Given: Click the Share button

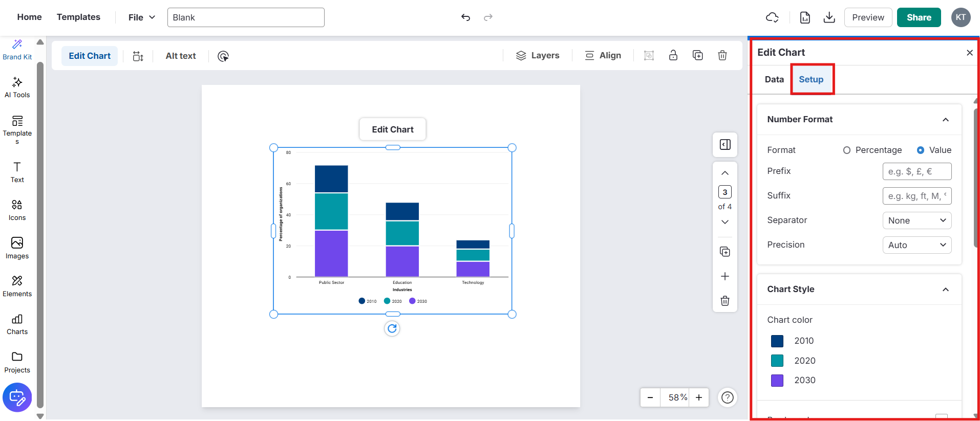Looking at the screenshot, I should [919, 17].
